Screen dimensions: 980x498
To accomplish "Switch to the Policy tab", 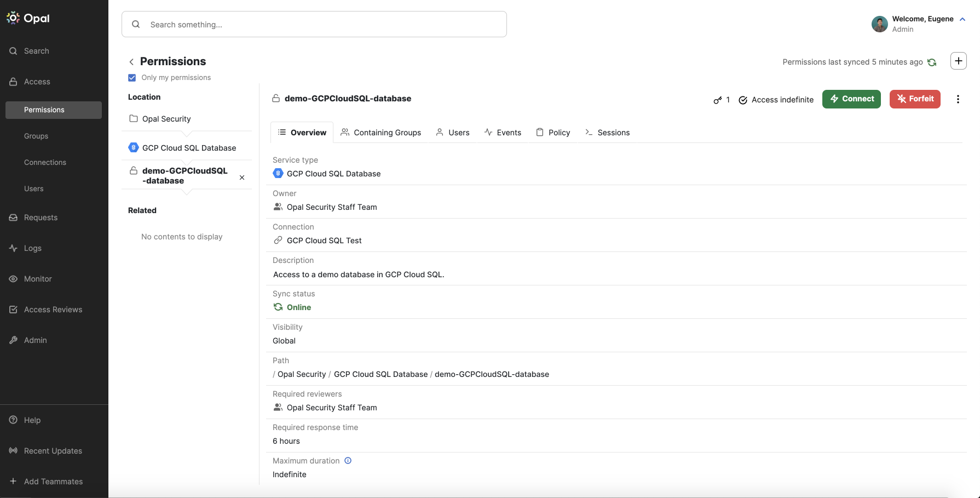I will coord(553,133).
